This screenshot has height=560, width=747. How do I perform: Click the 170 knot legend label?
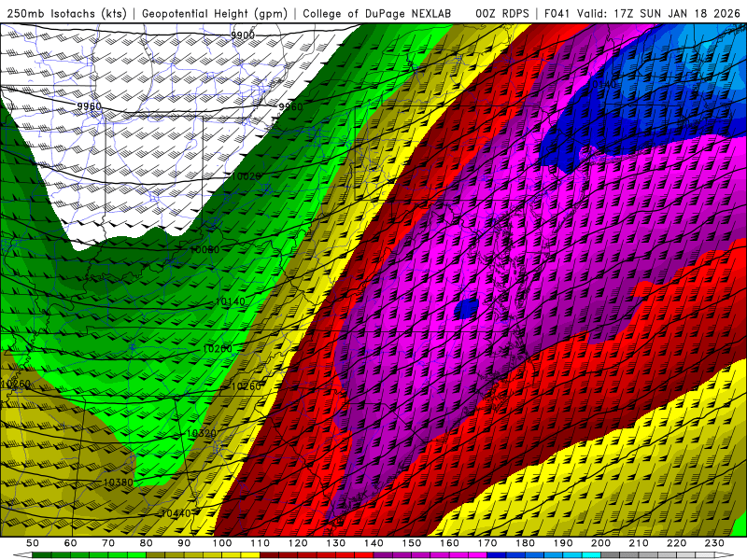pyautogui.click(x=487, y=543)
